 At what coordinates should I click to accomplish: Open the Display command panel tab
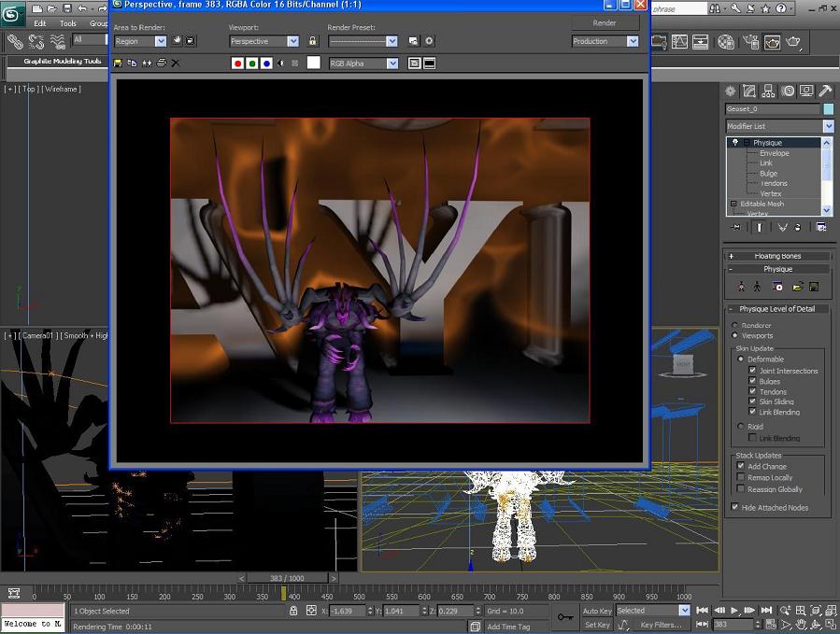pyautogui.click(x=806, y=91)
